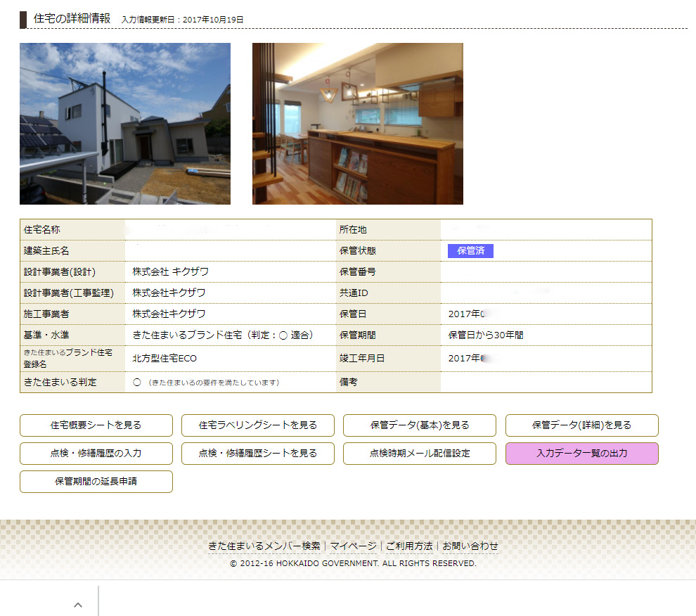Viewport: 696px width, 616px height.
Task: Click 住宅ラベリングシートを見る button
Action: 258,425
